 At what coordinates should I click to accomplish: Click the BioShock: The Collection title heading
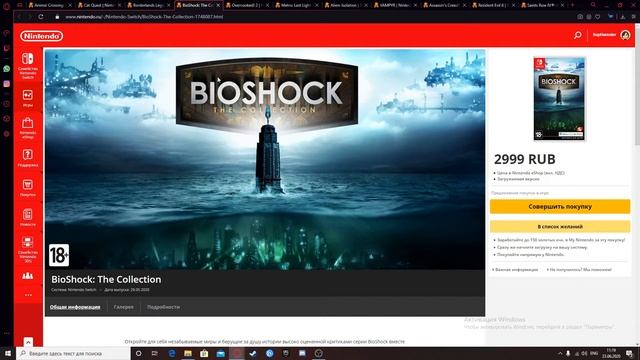click(x=106, y=280)
